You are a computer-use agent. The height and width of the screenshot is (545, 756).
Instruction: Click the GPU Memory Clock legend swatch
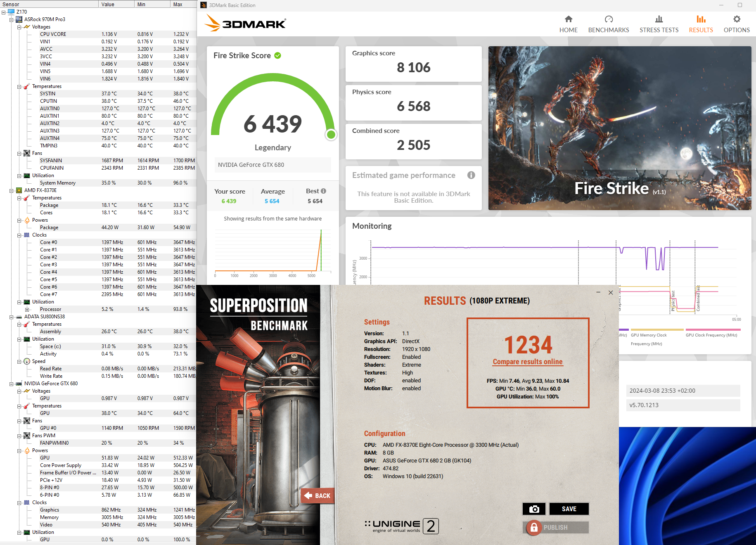click(657, 329)
